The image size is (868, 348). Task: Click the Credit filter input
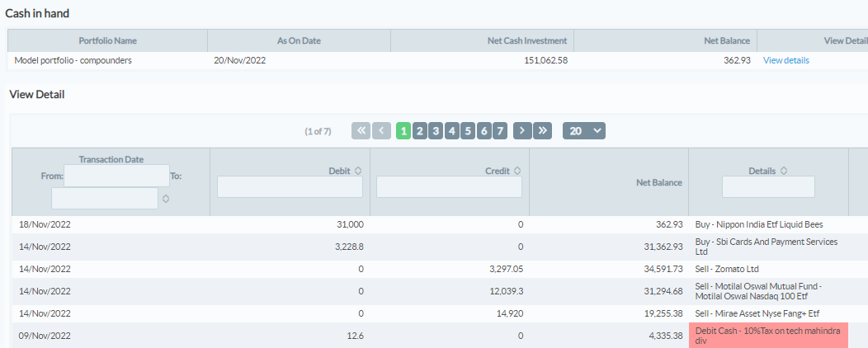click(x=450, y=187)
